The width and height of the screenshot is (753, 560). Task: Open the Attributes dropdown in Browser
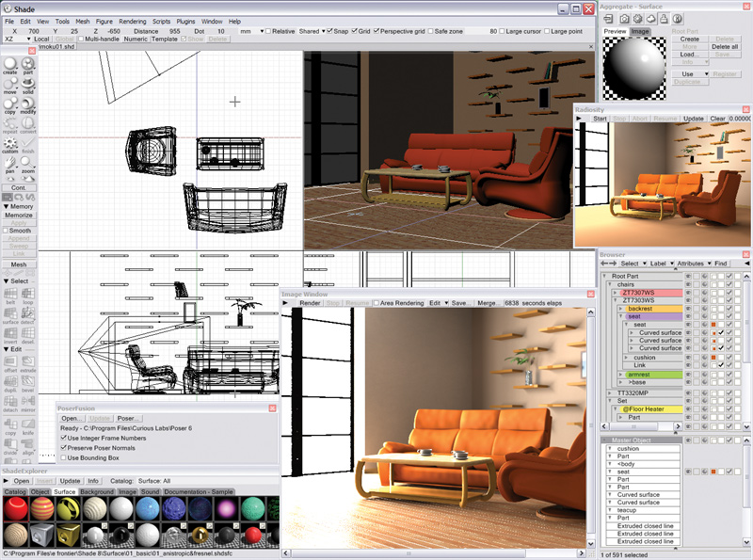tap(694, 264)
